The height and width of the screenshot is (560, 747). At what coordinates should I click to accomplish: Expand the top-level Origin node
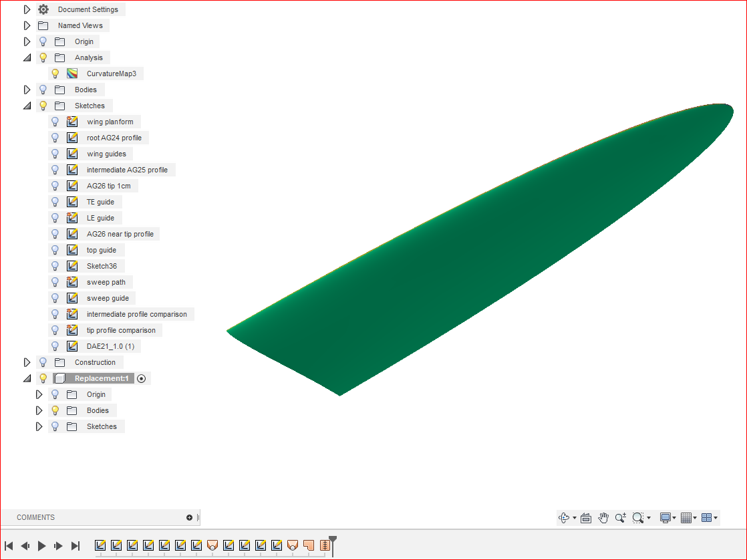click(x=27, y=41)
